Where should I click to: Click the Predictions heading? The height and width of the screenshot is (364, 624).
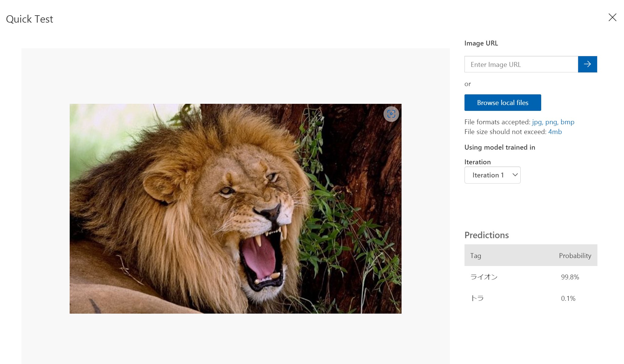486,235
